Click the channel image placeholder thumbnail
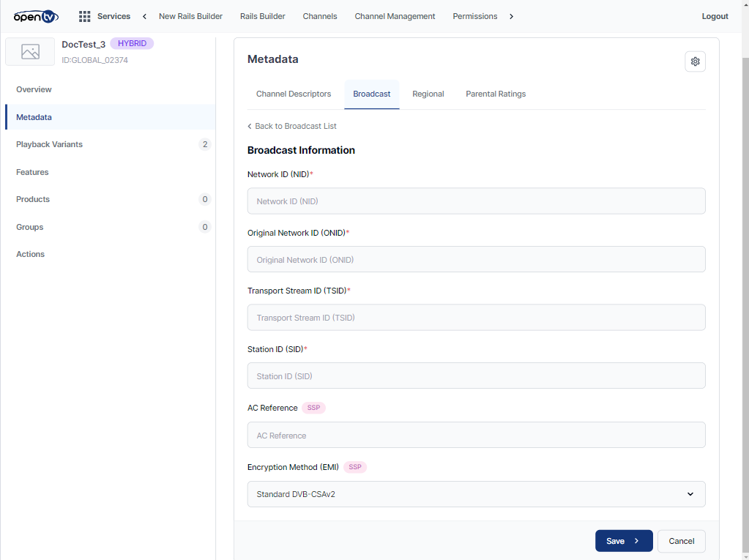This screenshot has width=749, height=560. pos(30,52)
